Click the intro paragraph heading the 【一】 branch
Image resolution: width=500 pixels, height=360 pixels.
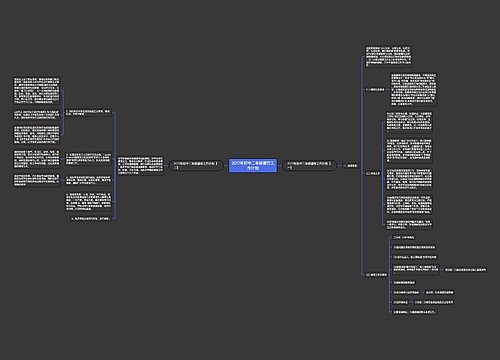388,56
